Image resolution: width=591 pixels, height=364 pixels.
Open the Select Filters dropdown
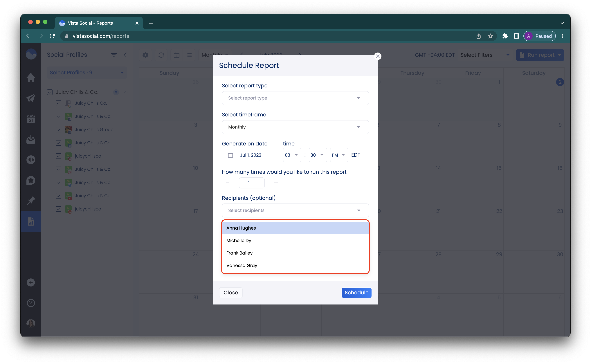[485, 55]
